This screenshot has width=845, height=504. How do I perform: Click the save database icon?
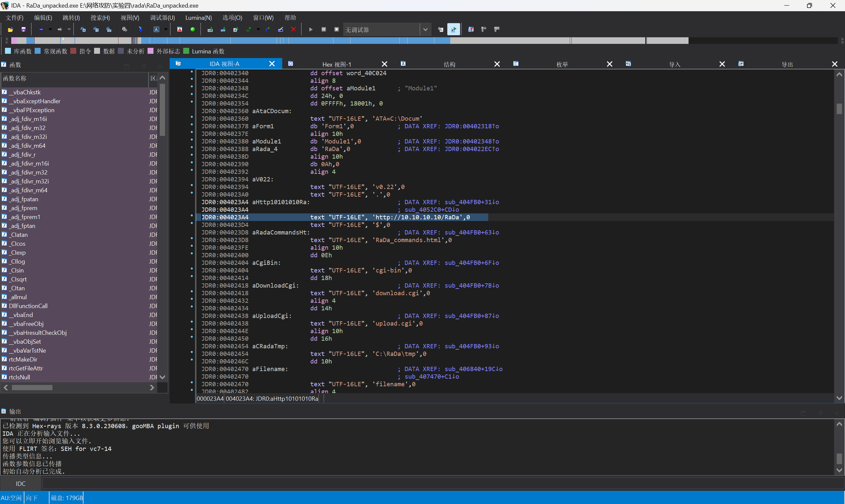(23, 30)
